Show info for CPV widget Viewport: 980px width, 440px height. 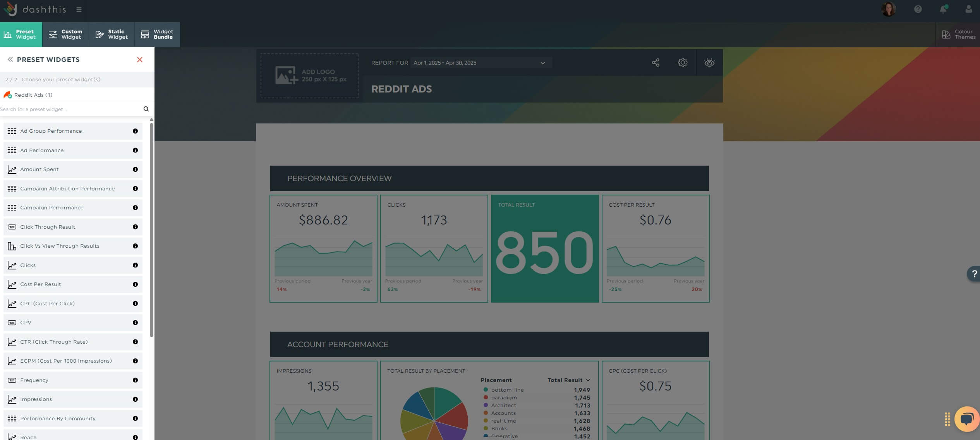pos(135,323)
